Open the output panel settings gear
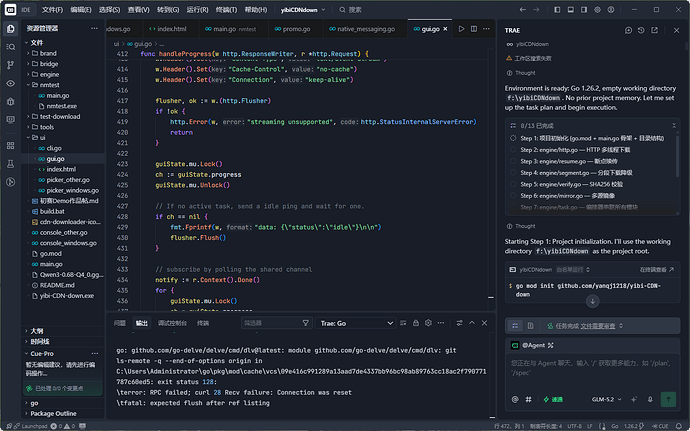Screen dimensions: 690x431 click(x=428, y=323)
